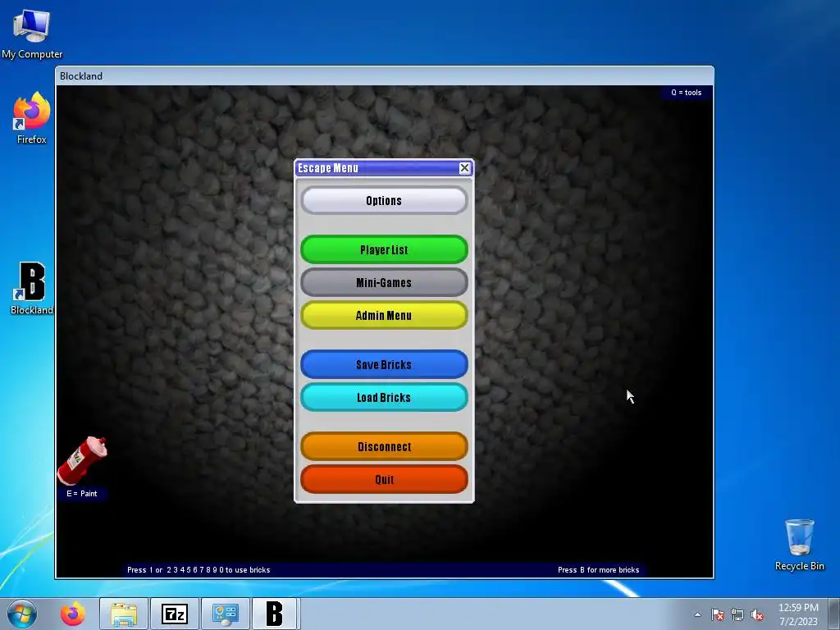The height and width of the screenshot is (630, 840).
Task: Click the 'E = Paint' hint label
Action: [82, 493]
